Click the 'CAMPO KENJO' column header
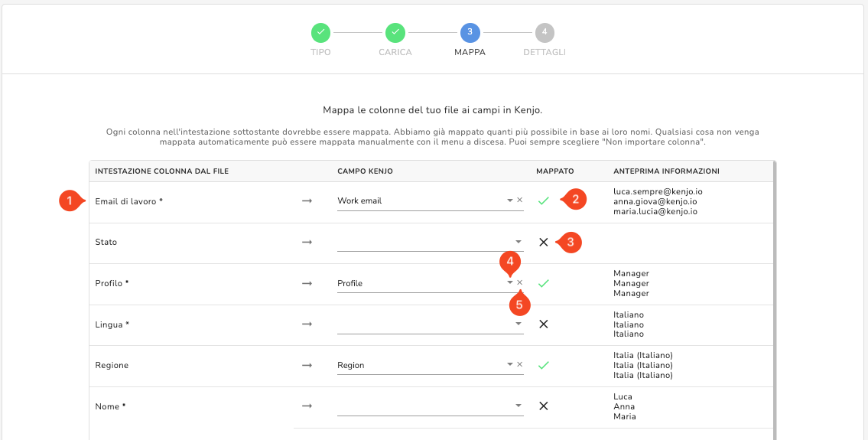 click(x=365, y=171)
